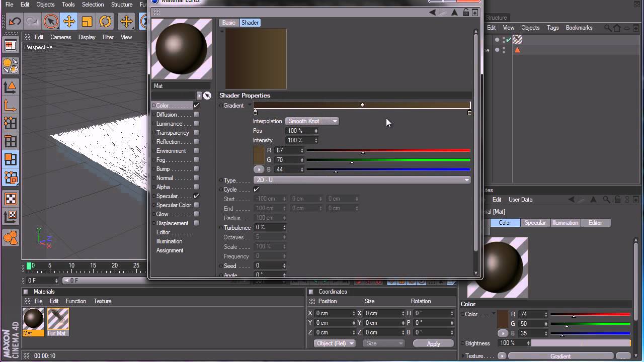Select the Scale tool
The height and width of the screenshot is (362, 644).
tap(87, 21)
